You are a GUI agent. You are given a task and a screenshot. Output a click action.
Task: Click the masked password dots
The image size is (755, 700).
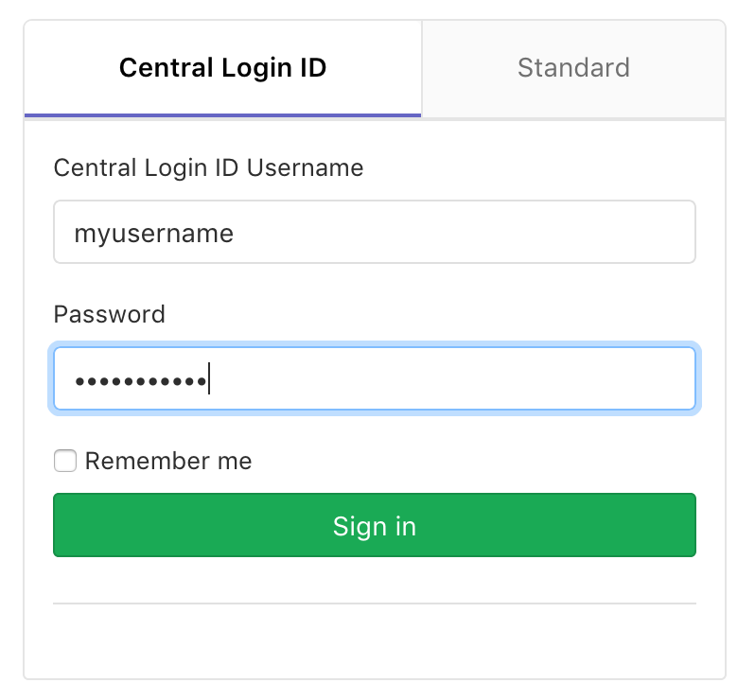click(140, 381)
